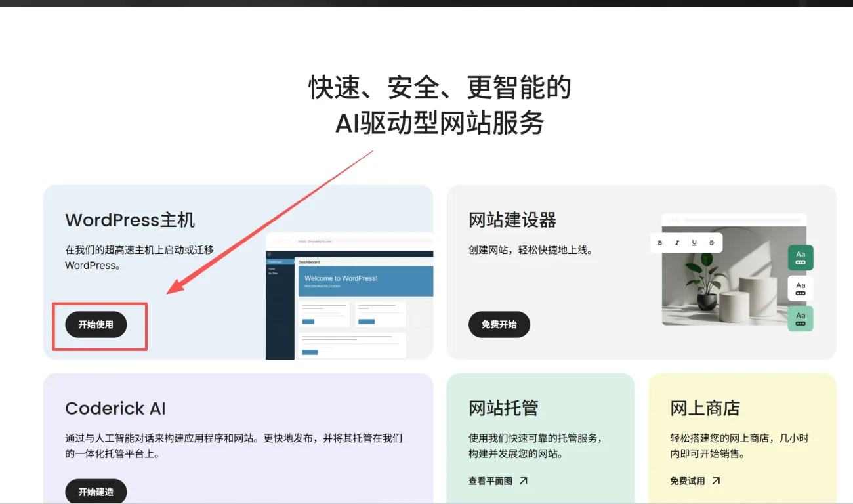The width and height of the screenshot is (853, 504).
Task: Click the underline U icon in the builder preview
Action: (694, 243)
